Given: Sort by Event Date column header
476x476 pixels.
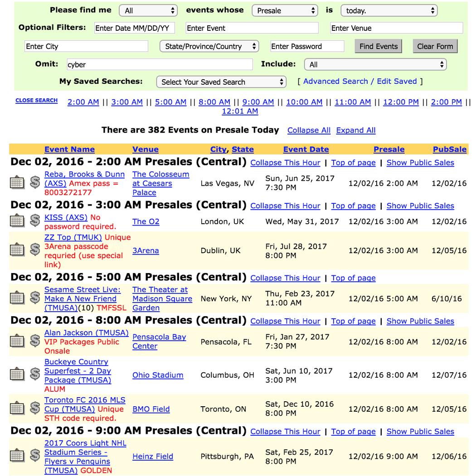Looking at the screenshot, I should 306,149.
